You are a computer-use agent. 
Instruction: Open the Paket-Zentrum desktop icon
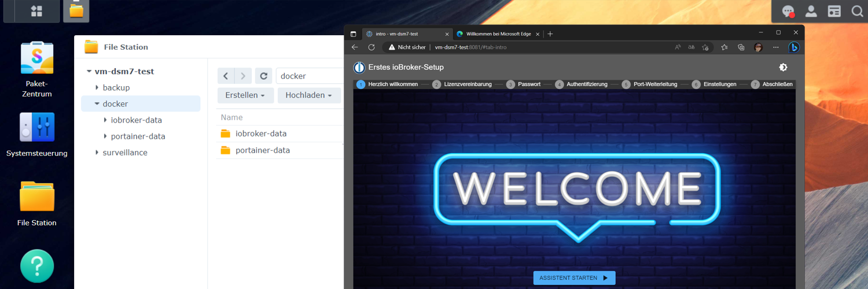pyautogui.click(x=37, y=58)
